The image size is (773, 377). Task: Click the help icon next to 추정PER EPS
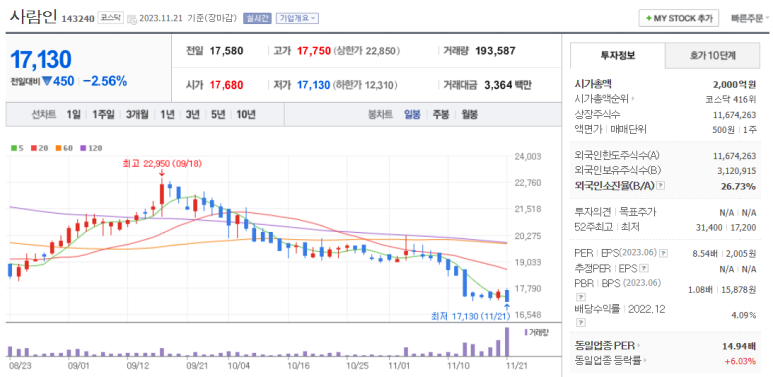click(644, 269)
